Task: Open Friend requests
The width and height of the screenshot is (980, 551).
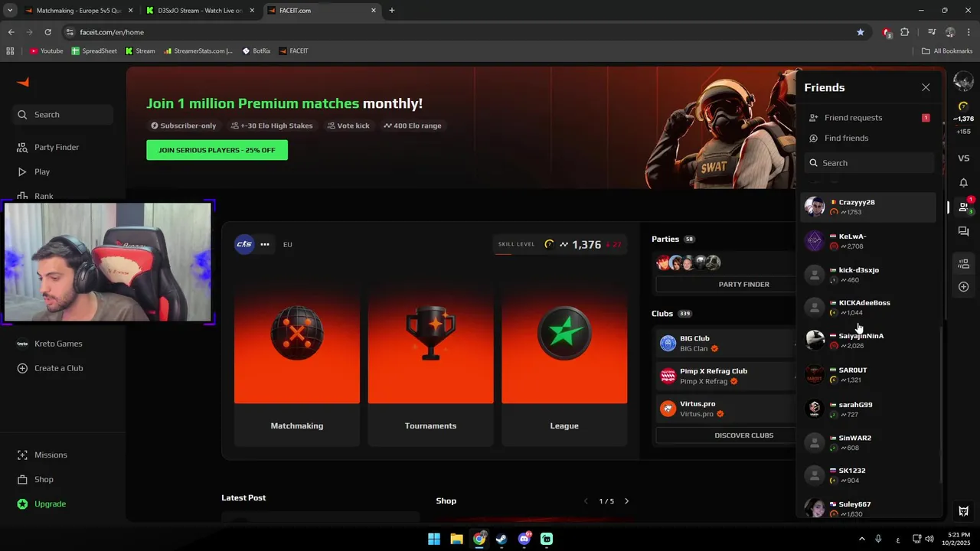Action: [868, 118]
